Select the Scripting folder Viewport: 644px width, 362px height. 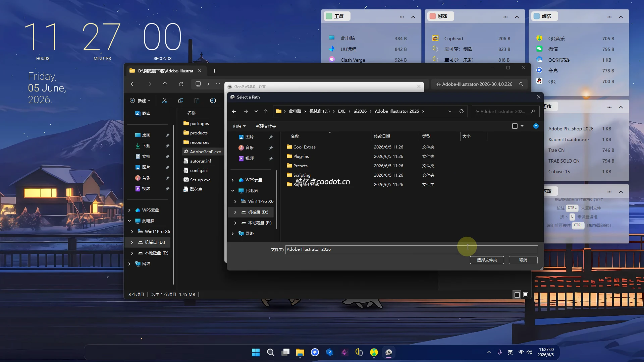[x=299, y=175]
